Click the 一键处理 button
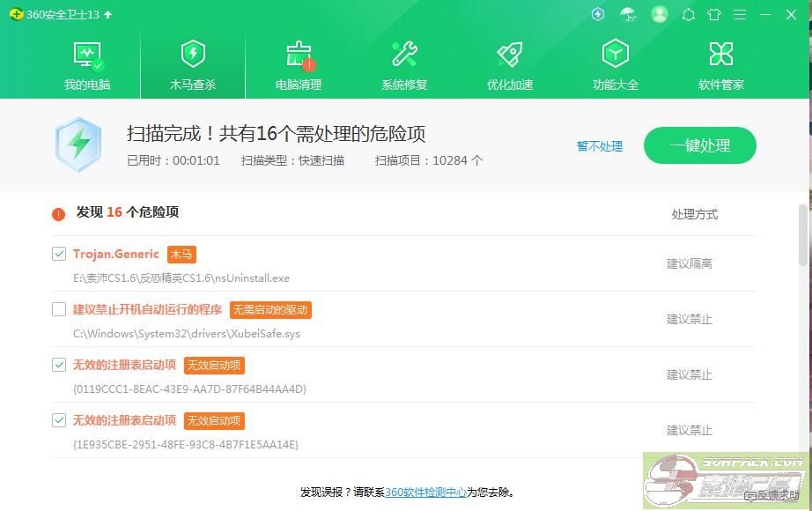This screenshot has width=812, height=511. click(700, 145)
